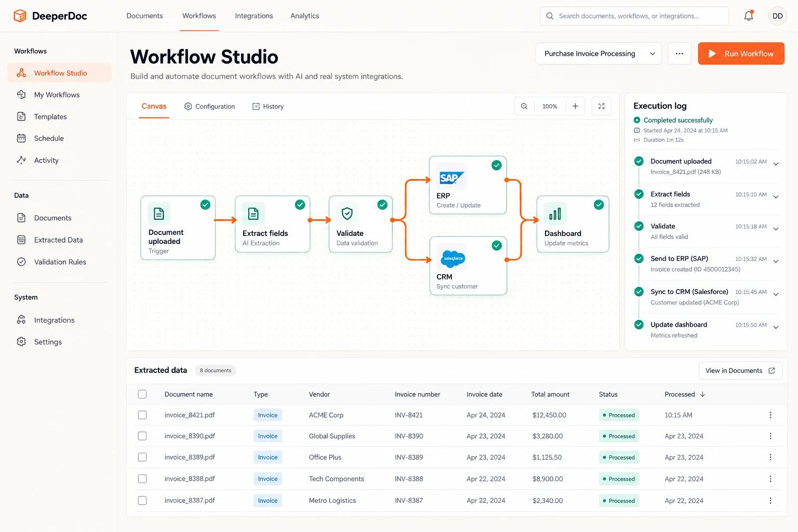Viewport: 798px width, 532px height.
Task: Check the invoice_8389.pdf row checkbox
Action: pyautogui.click(x=142, y=457)
